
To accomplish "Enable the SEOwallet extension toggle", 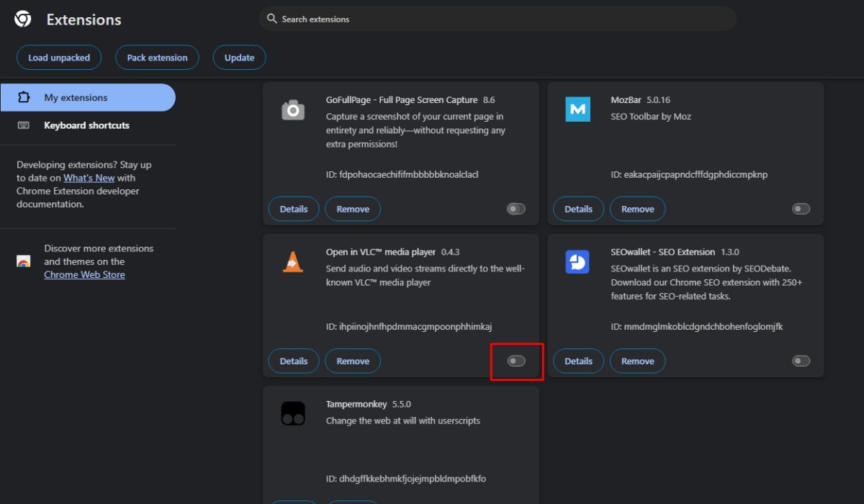I will (801, 361).
